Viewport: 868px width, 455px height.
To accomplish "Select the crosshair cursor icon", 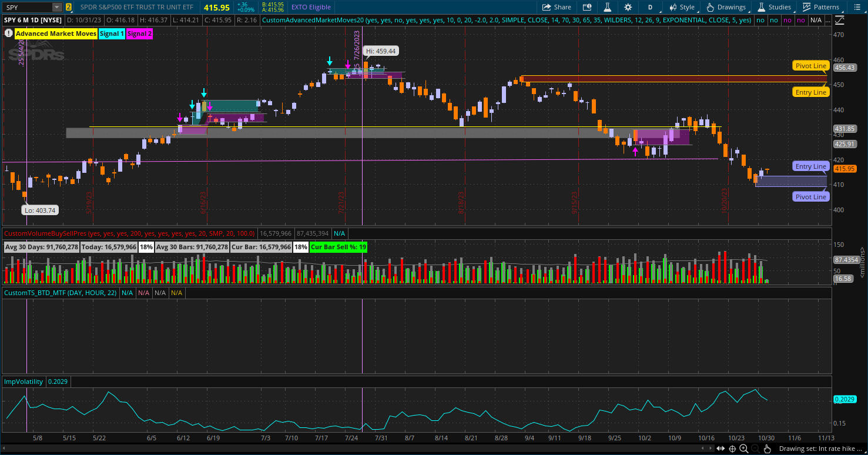I will 732,449.
